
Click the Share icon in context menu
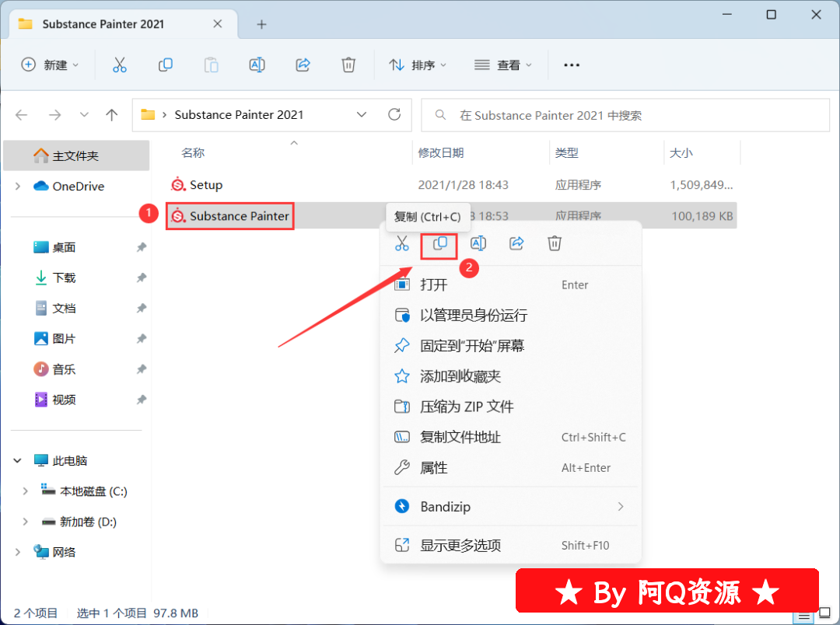tap(516, 243)
